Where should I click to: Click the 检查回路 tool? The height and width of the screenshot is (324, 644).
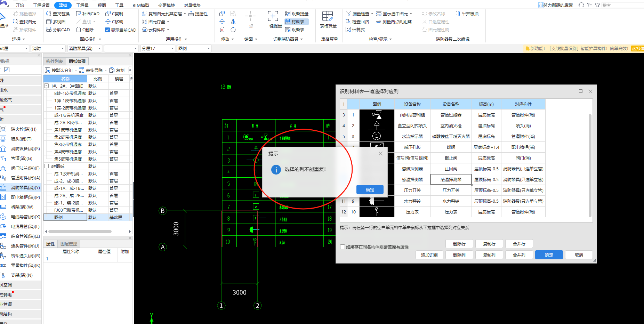coord(357,22)
